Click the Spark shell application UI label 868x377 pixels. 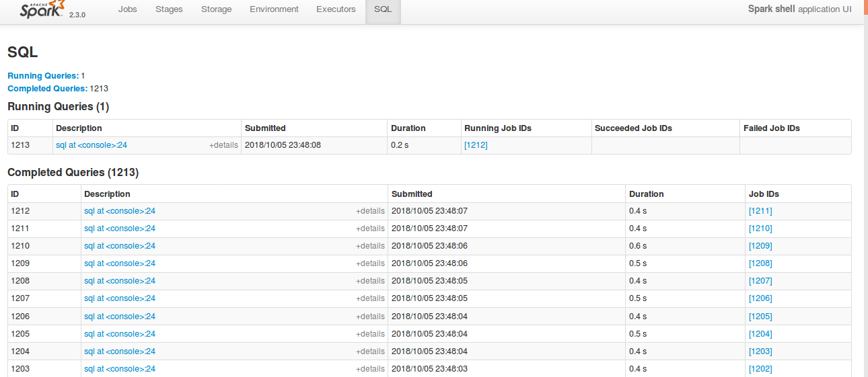800,9
